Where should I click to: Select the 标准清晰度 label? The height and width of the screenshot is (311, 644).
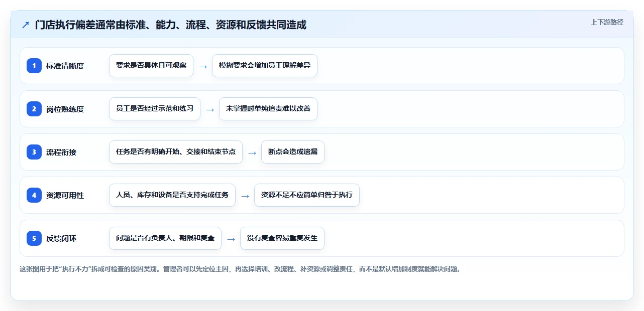[65, 66]
